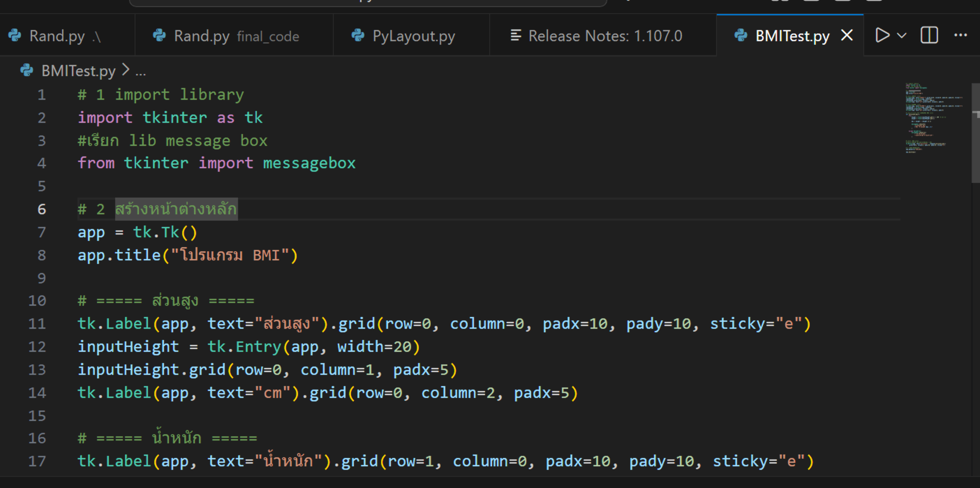The image size is (980, 488).
Task: Open the run options dropdown arrow
Action: [901, 35]
